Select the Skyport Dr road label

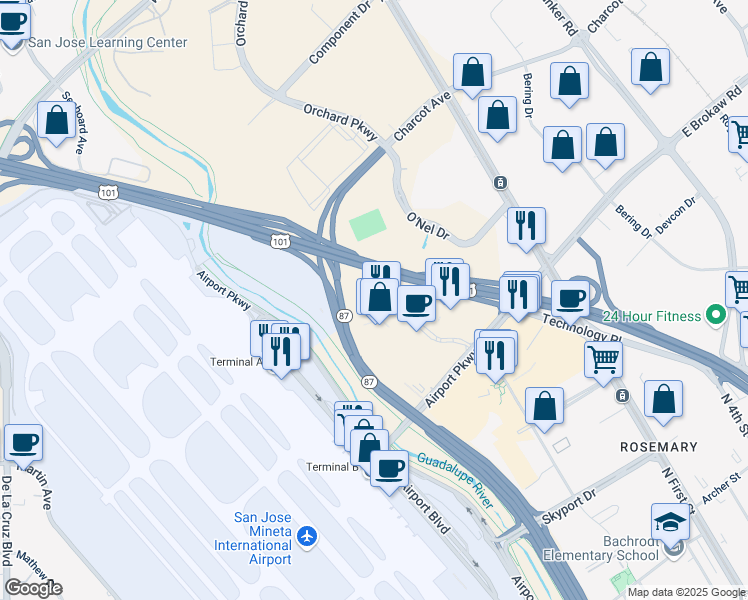569,507
